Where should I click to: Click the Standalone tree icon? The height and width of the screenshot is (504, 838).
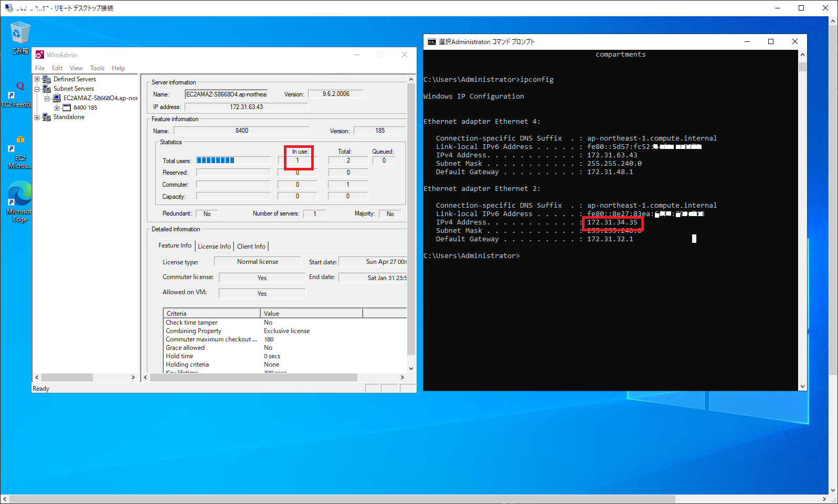47,117
